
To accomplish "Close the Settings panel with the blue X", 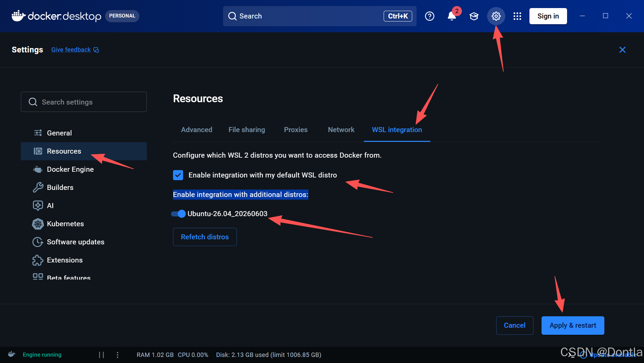I will pos(622,50).
